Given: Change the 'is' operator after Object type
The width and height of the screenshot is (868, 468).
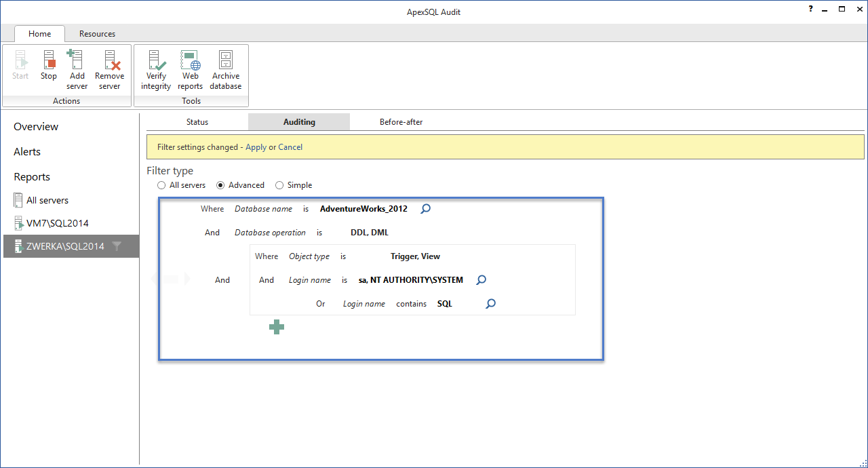Looking at the screenshot, I should tap(343, 256).
